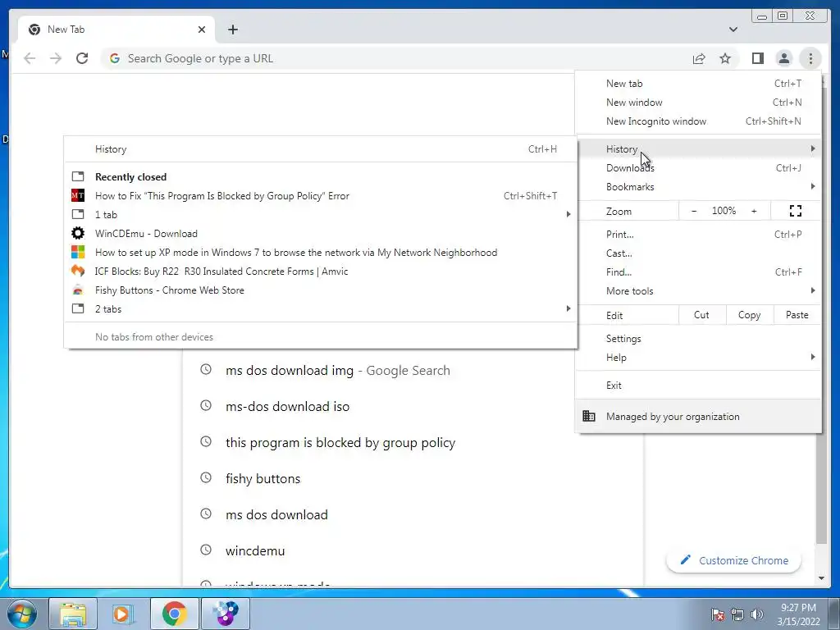840x630 pixels.
Task: Click the Cut button in Edit row
Action: [702, 315]
